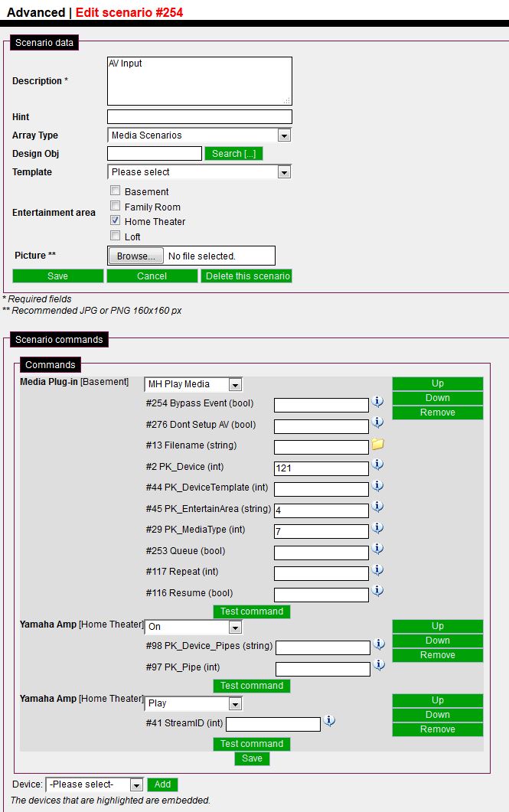Image resolution: width=509 pixels, height=812 pixels.
Task: Save the scenario commands
Action: [252, 758]
